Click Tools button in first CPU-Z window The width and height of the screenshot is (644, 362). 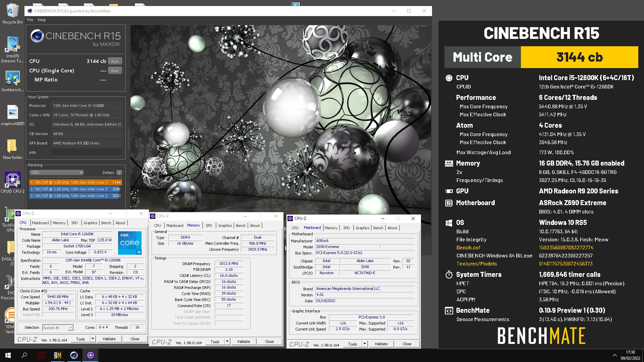[80, 339]
